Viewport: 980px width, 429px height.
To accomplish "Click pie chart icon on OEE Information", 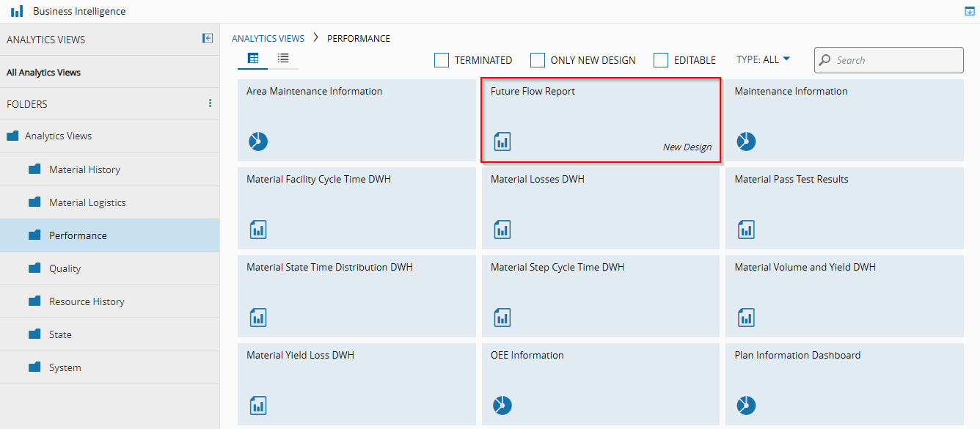I will [x=502, y=405].
